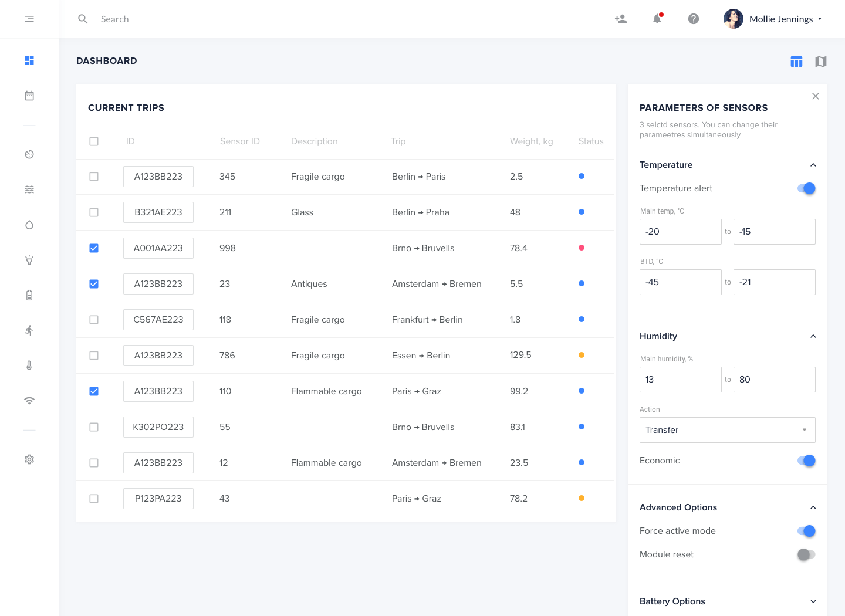Turn off the Economic toggle

pyautogui.click(x=806, y=461)
